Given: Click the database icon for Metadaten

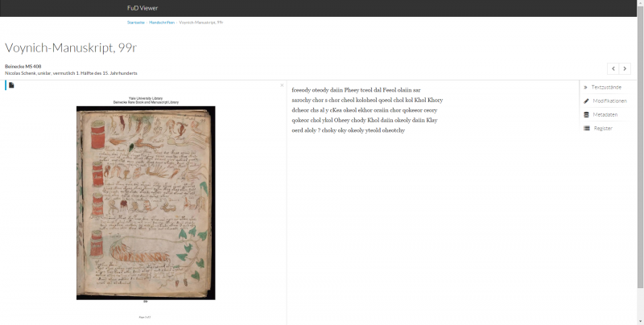Looking at the screenshot, I should coord(587,114).
